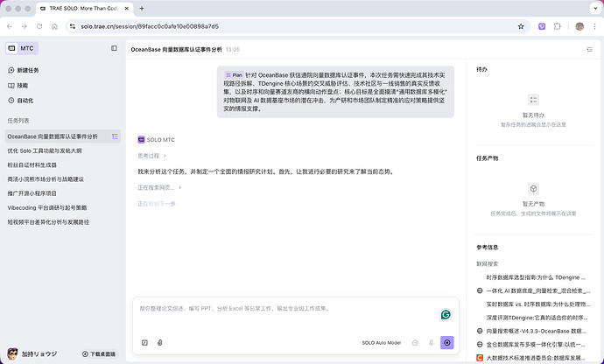This screenshot has width=604, height=364.
Task: Click the browser home icon
Action: tap(54, 26)
